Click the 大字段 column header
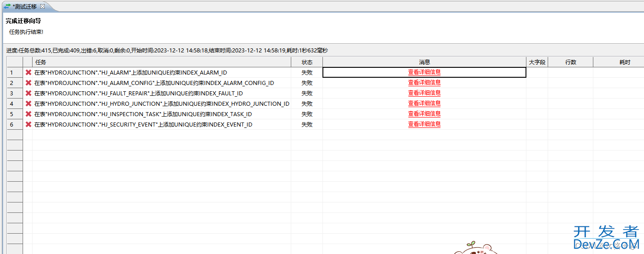Viewport: 644px width, 254px height. (x=537, y=62)
